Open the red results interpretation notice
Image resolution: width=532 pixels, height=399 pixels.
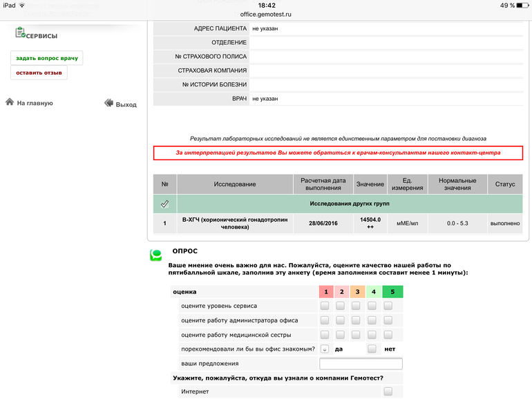click(x=338, y=153)
